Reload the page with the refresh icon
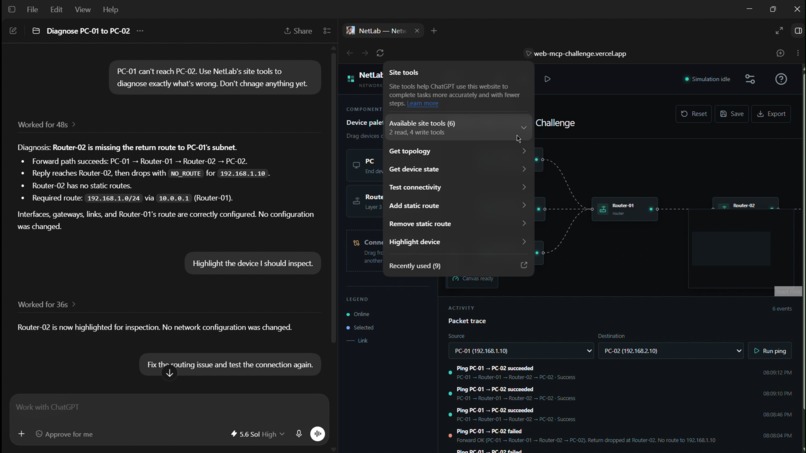 coord(380,53)
